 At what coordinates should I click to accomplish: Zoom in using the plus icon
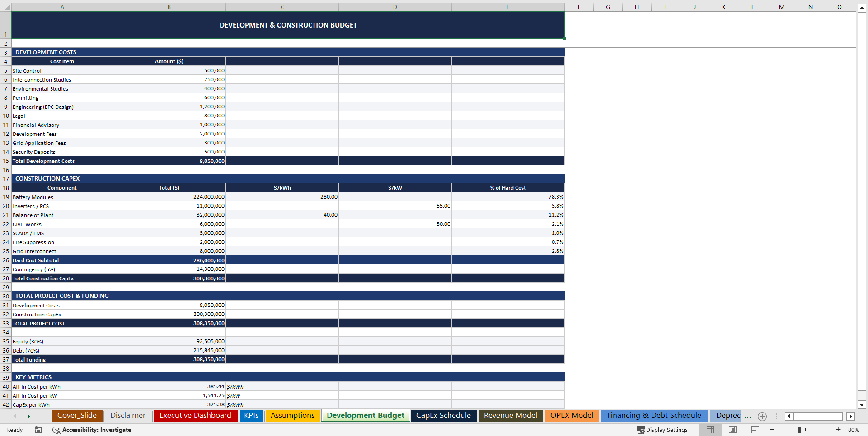[x=839, y=430]
